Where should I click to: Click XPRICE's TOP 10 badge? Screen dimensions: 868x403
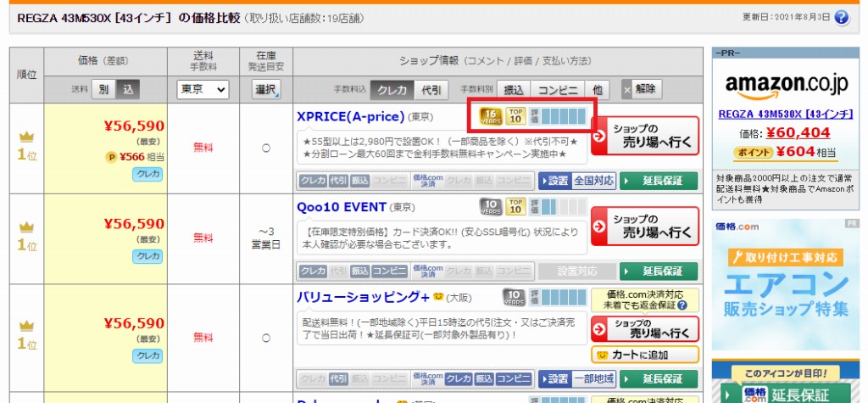515,116
